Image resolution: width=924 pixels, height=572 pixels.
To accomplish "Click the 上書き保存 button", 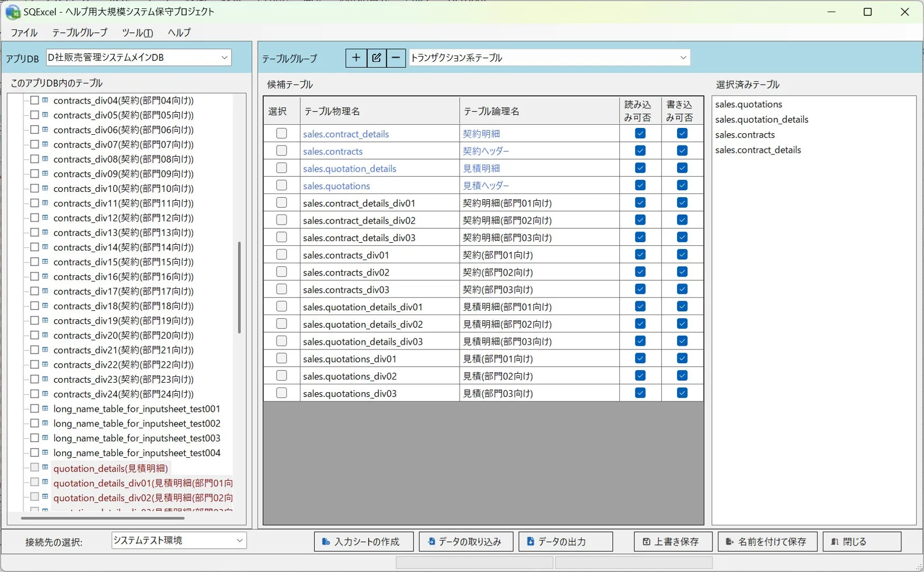I will 673,541.
